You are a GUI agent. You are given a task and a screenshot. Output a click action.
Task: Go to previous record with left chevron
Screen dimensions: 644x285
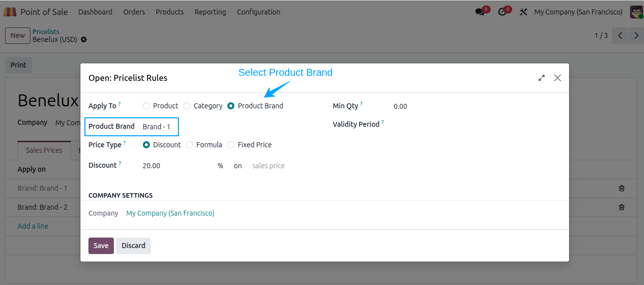pos(620,35)
